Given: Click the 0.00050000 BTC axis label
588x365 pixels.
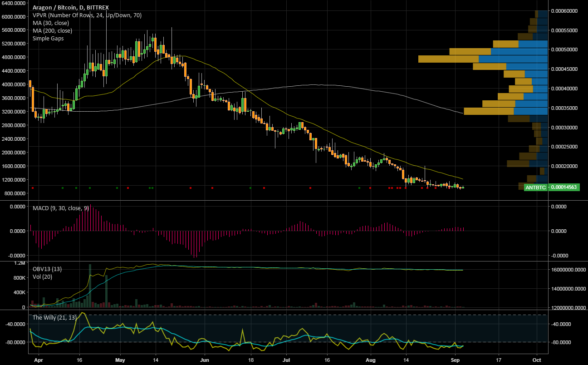Looking at the screenshot, I should [565, 49].
